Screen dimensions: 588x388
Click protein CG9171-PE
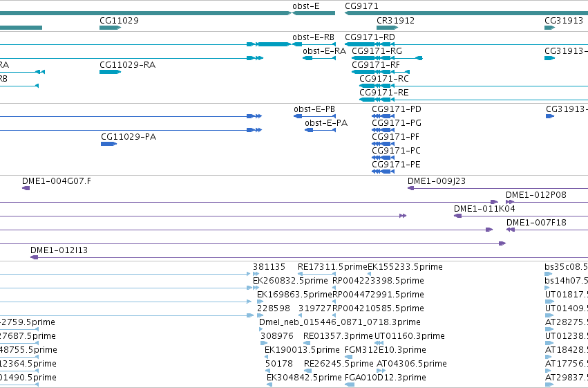(x=396, y=165)
